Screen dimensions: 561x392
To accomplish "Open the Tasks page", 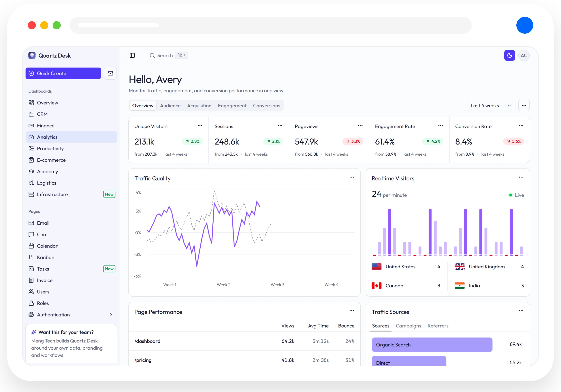I will pyautogui.click(x=71, y=269).
